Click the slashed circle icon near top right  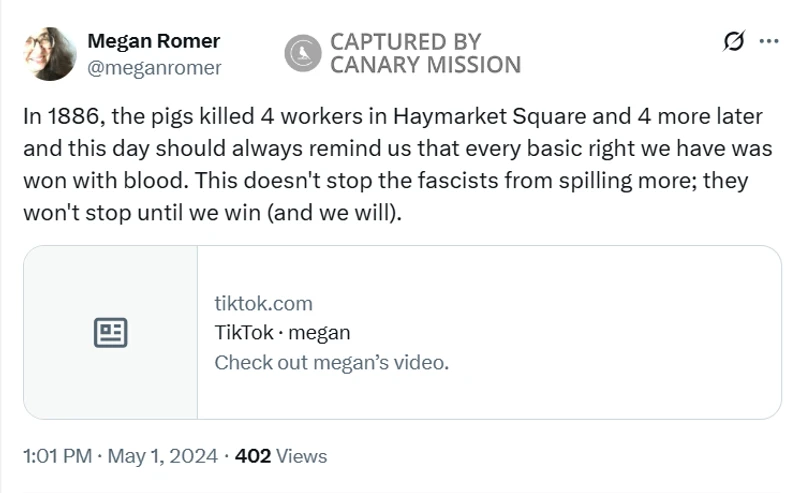[x=733, y=42]
